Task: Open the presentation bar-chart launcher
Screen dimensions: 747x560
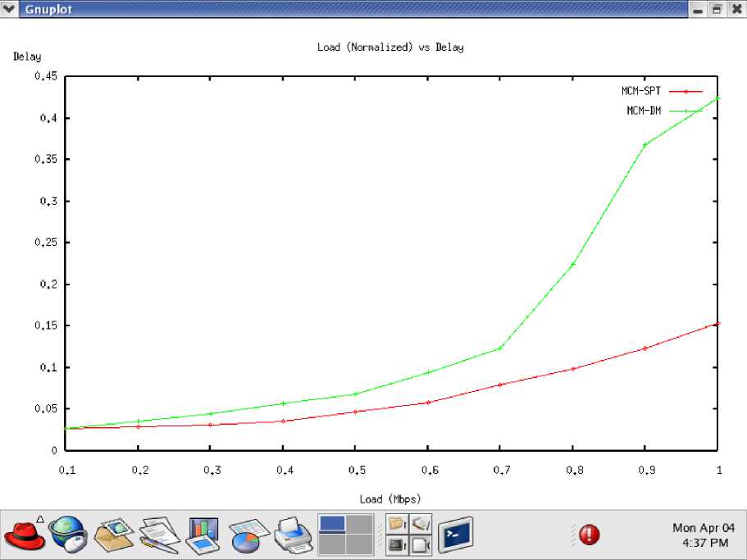Action: click(203, 535)
